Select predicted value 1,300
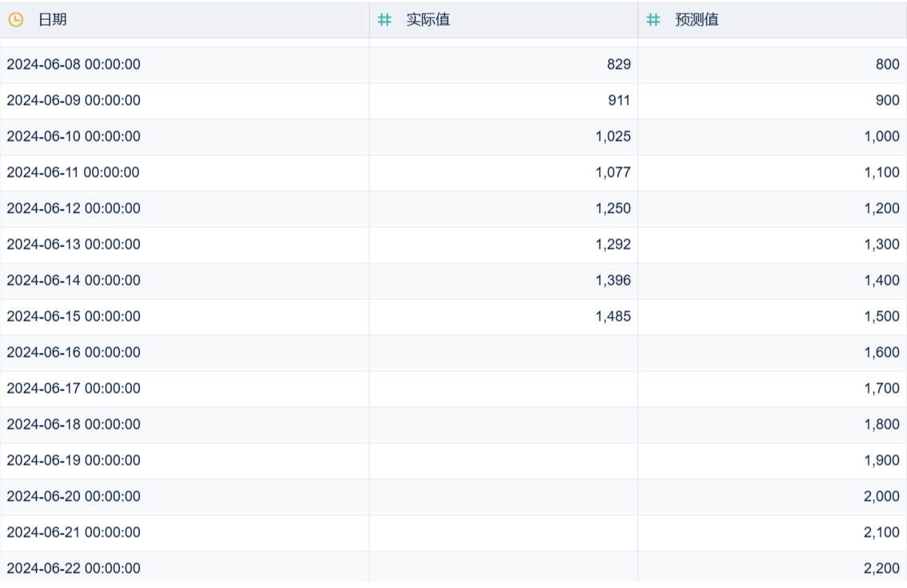Image resolution: width=907 pixels, height=588 pixels. tap(882, 244)
